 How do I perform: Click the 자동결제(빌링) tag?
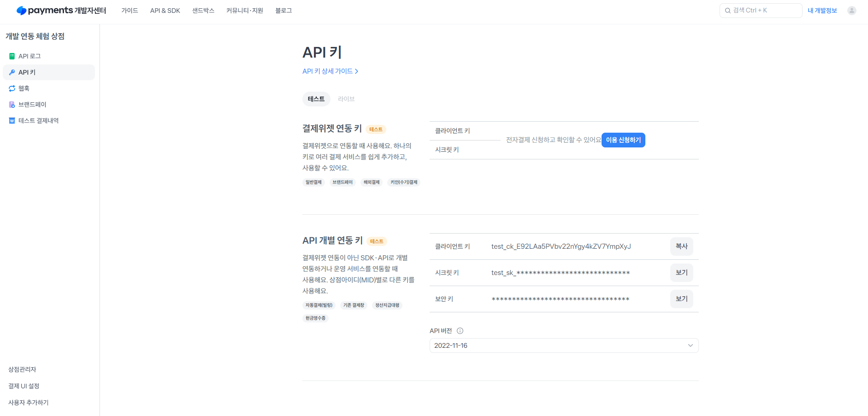coord(319,305)
